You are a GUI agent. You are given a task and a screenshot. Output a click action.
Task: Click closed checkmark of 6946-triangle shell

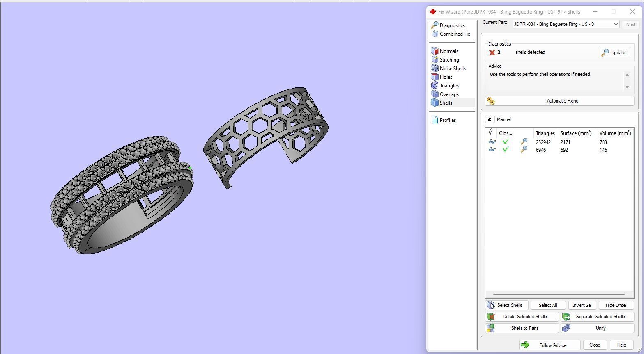point(506,149)
